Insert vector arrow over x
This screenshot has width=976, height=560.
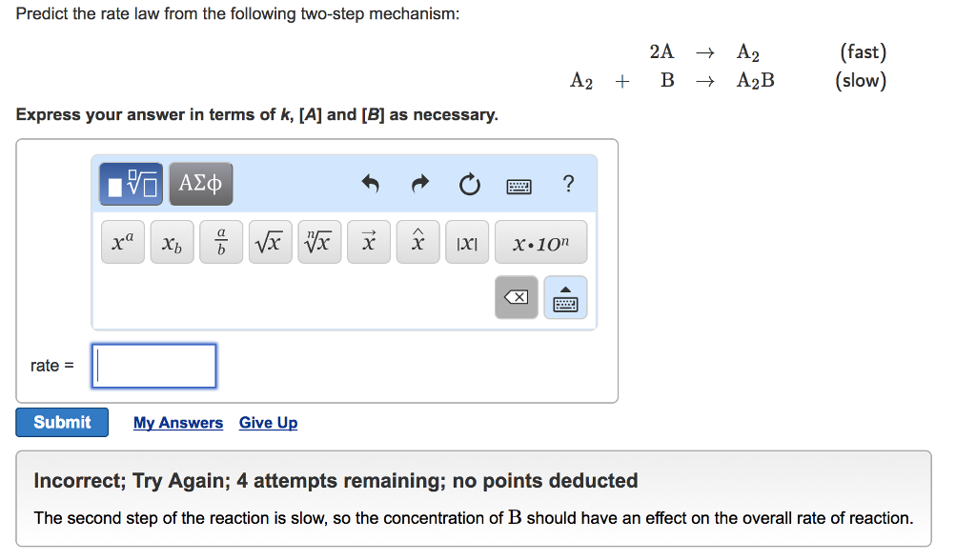369,242
